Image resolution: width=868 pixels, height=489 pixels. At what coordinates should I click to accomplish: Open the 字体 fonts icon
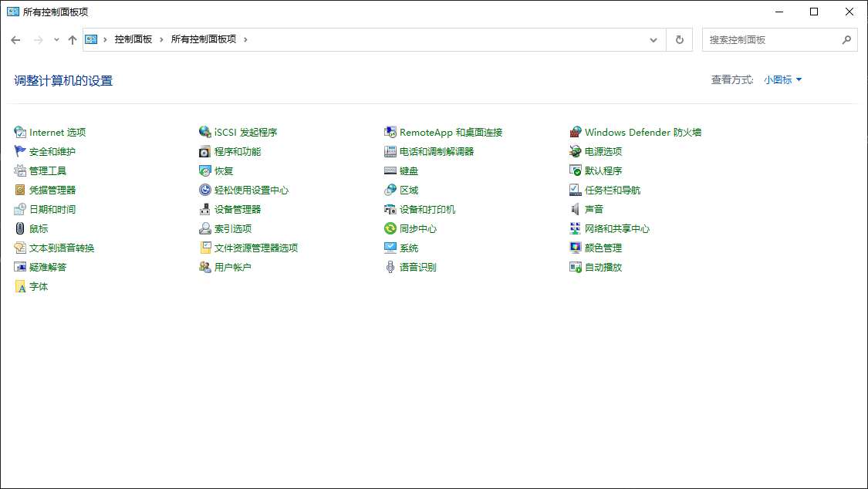click(20, 287)
